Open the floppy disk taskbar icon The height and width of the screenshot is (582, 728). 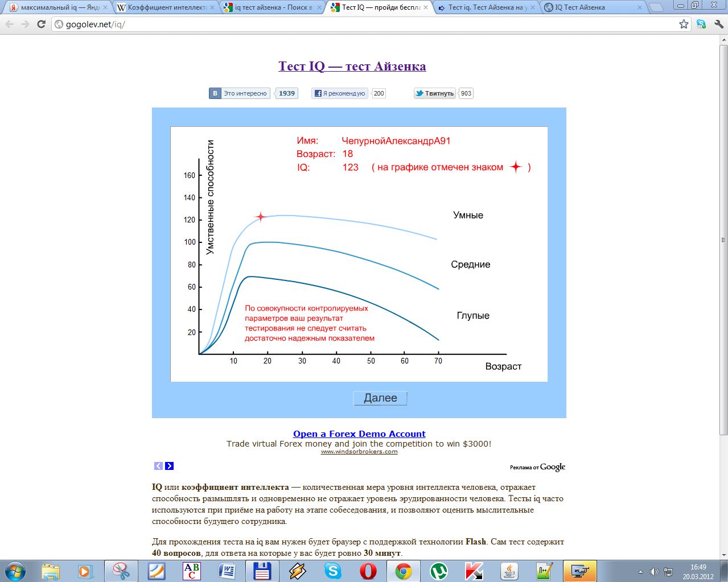pos(262,571)
